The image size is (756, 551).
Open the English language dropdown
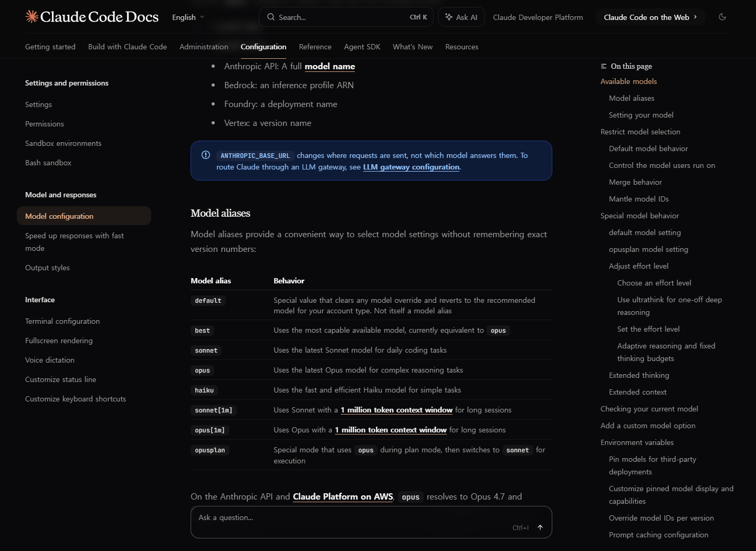click(x=188, y=17)
